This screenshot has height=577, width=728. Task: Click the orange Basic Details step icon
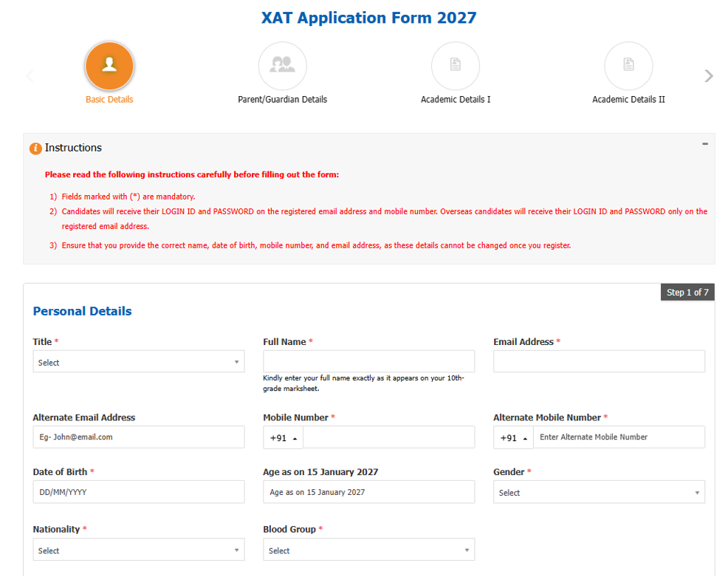coord(109,66)
